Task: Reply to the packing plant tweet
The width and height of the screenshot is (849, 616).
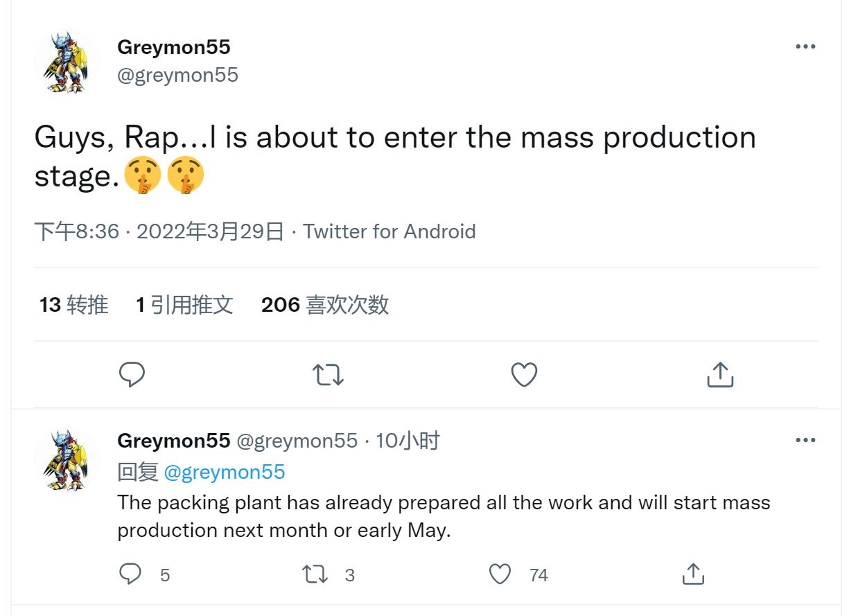Action: pyautogui.click(x=130, y=574)
